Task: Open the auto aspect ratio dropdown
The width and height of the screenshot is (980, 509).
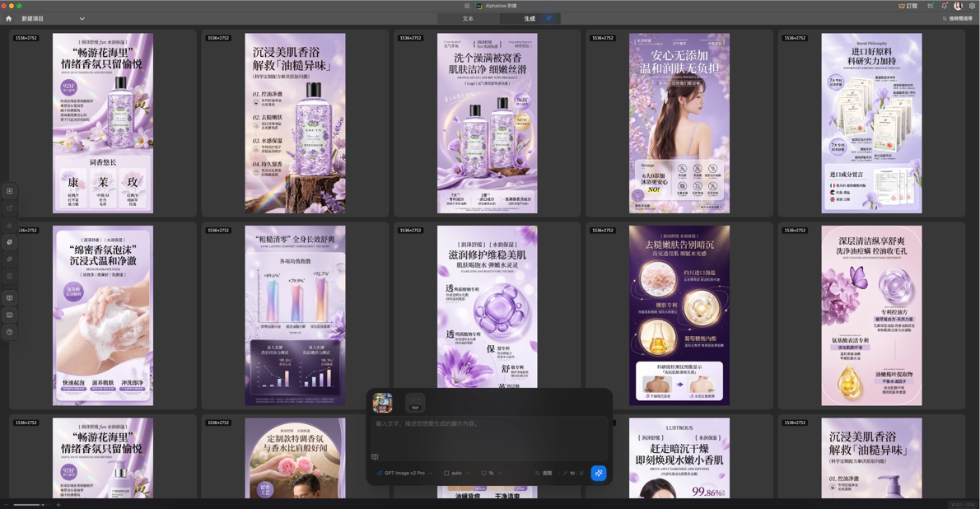Action: click(x=456, y=474)
